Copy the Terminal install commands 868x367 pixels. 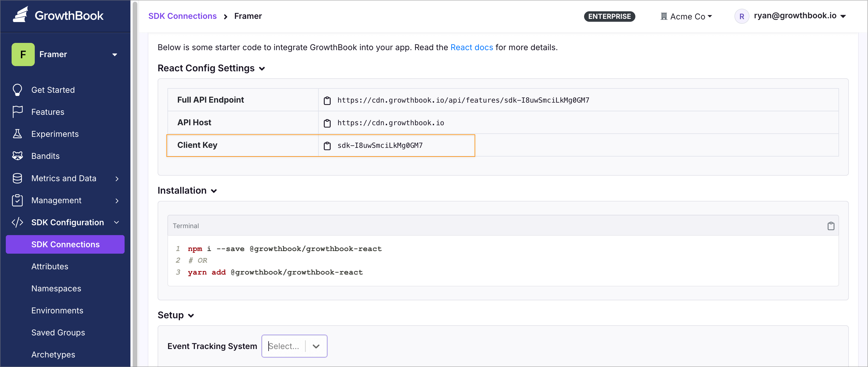point(831,226)
